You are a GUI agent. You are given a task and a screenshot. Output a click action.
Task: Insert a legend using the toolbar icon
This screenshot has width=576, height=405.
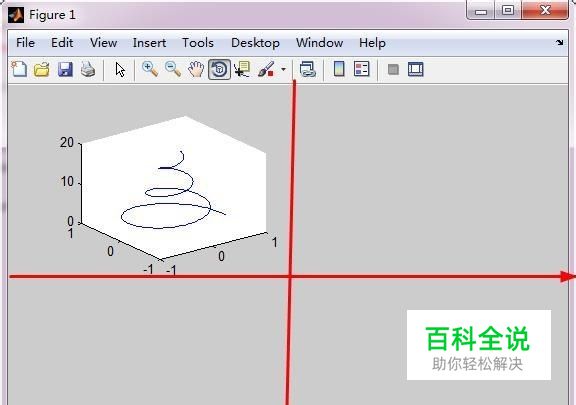coord(361,69)
